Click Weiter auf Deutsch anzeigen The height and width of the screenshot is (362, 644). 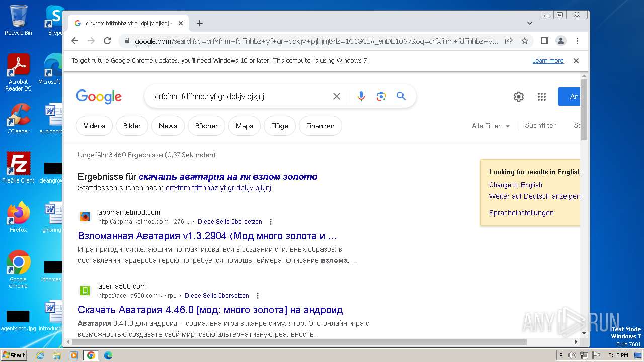[x=534, y=196]
